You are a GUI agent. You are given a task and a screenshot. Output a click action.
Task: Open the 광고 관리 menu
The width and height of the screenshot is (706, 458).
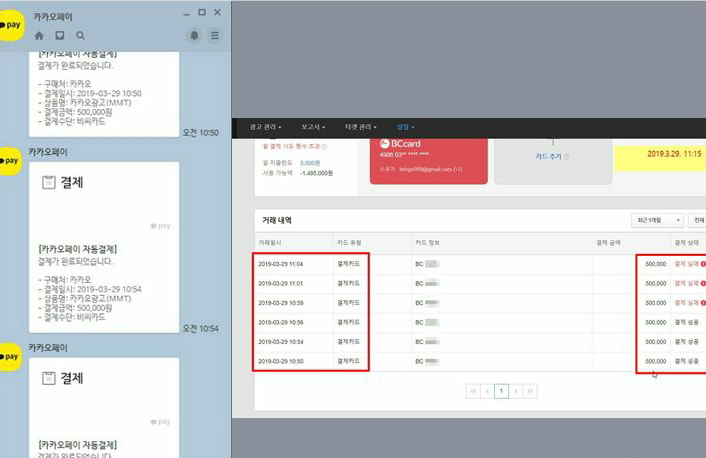(x=266, y=127)
